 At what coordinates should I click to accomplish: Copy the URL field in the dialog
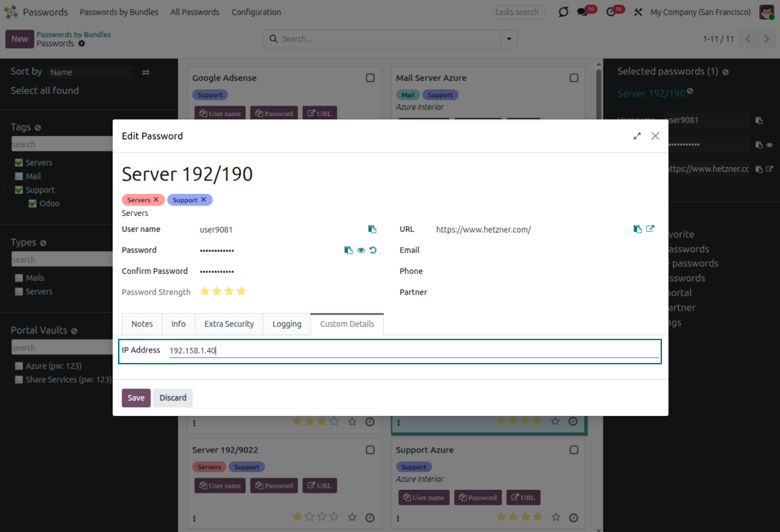click(x=637, y=229)
